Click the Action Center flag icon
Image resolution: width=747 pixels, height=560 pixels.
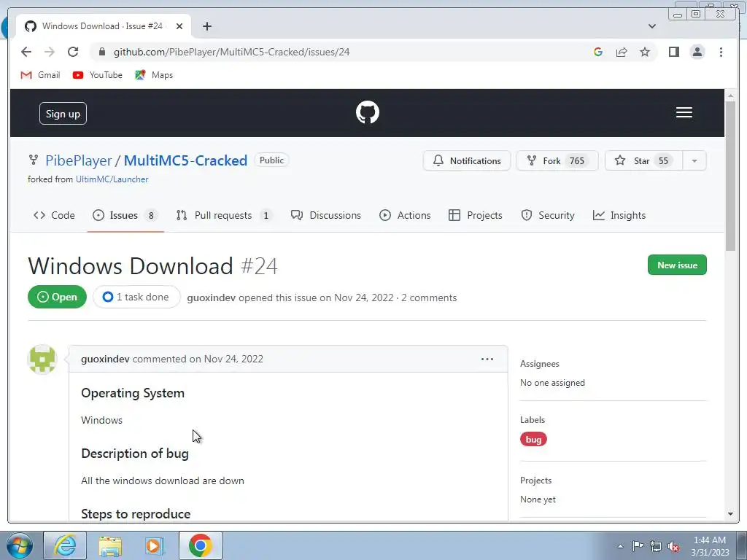(x=638, y=546)
